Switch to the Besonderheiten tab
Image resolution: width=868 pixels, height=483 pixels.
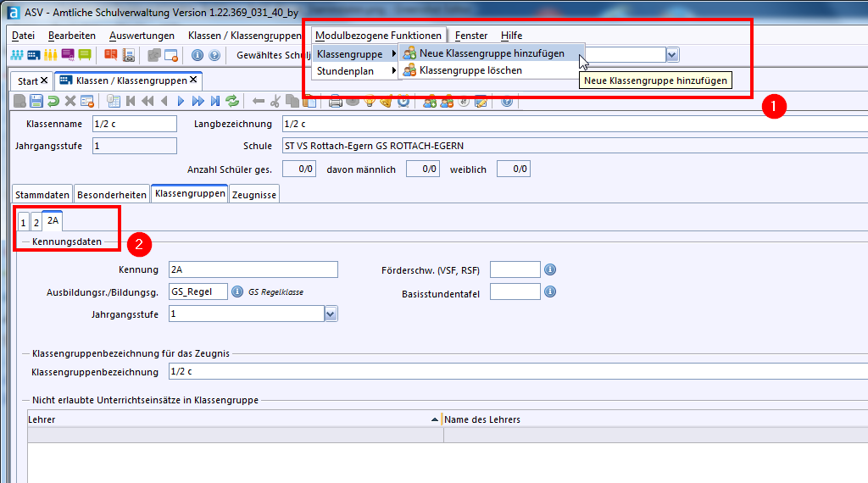[x=112, y=195]
